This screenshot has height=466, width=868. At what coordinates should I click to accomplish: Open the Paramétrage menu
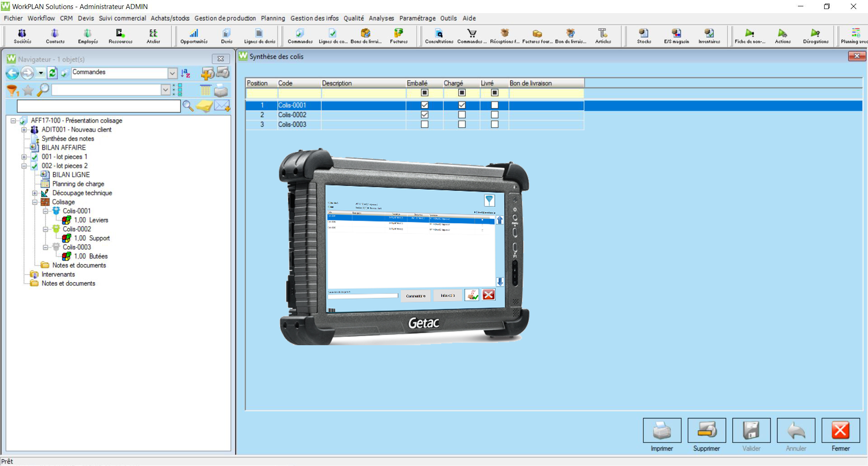417,18
